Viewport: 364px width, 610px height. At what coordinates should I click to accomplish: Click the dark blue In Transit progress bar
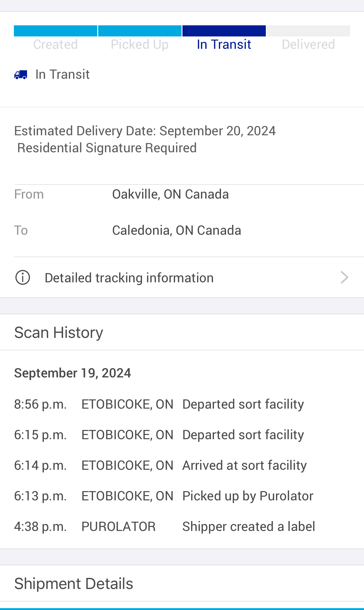click(x=224, y=31)
